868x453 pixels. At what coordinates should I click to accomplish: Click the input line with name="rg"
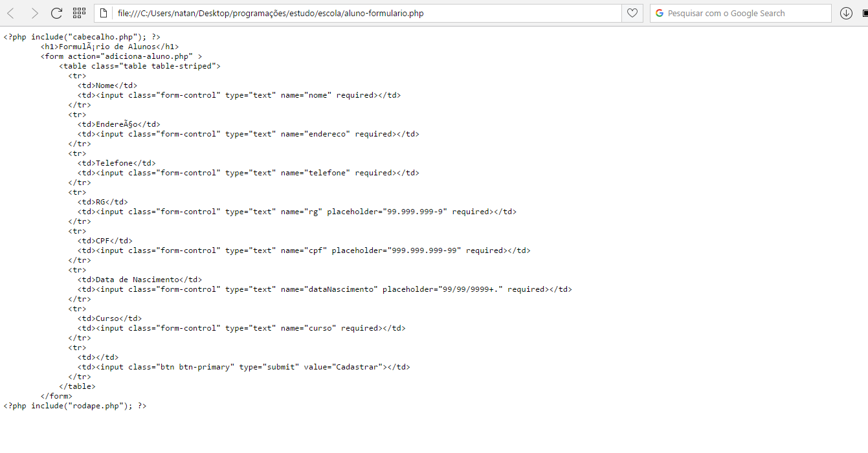click(x=297, y=212)
